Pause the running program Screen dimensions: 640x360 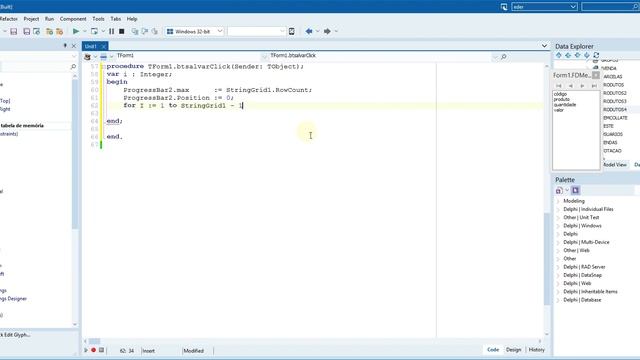coord(111,31)
